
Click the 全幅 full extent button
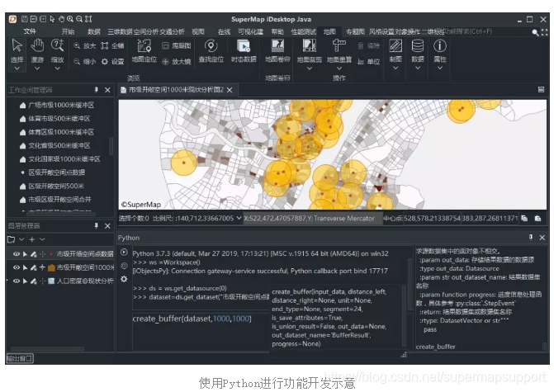pos(112,45)
